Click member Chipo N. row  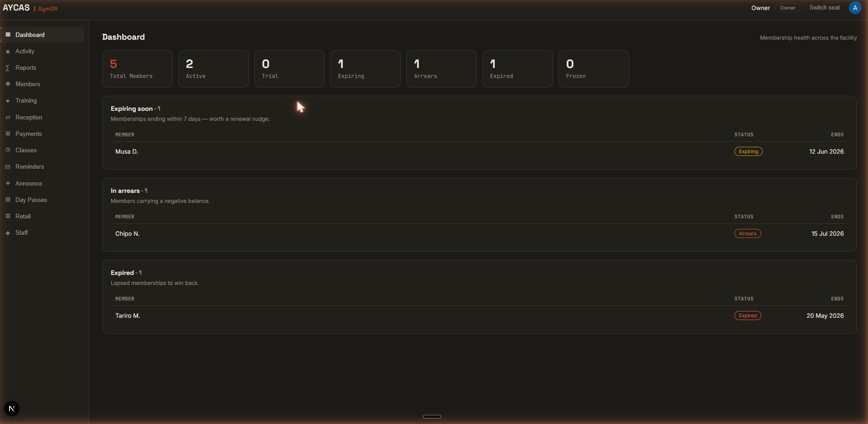click(x=479, y=233)
